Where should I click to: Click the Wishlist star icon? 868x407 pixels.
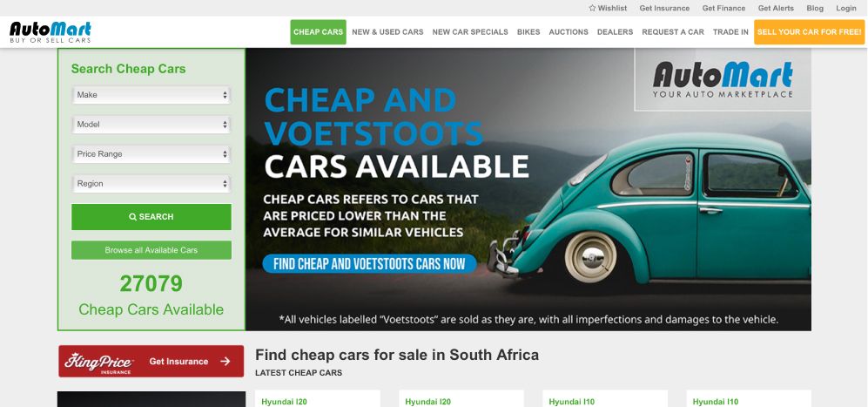[592, 9]
